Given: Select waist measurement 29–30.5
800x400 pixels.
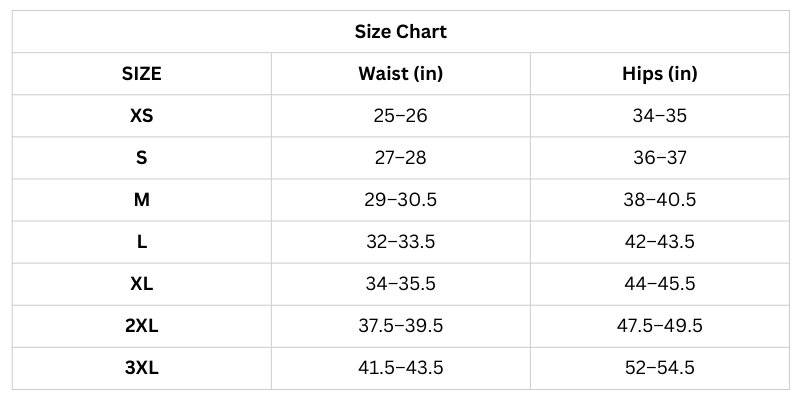Looking at the screenshot, I should tap(400, 200).
